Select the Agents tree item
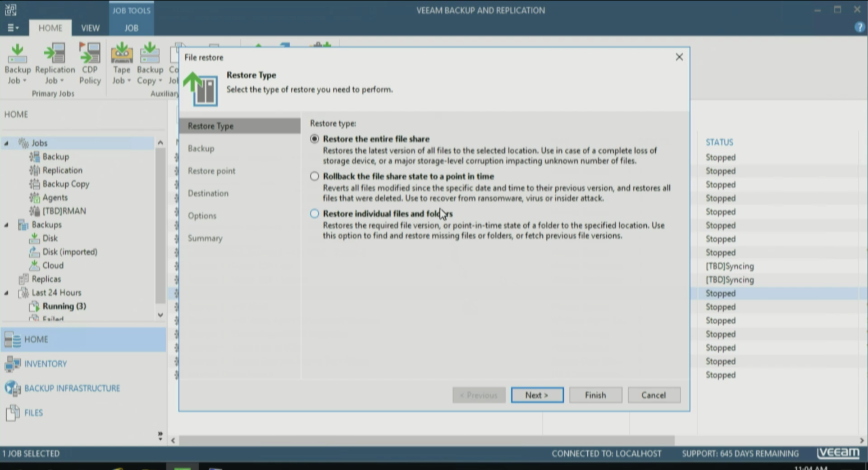 tap(55, 197)
